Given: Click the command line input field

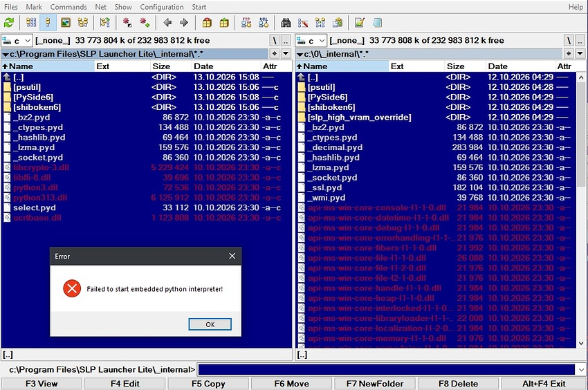Looking at the screenshot, I should pos(386,370).
